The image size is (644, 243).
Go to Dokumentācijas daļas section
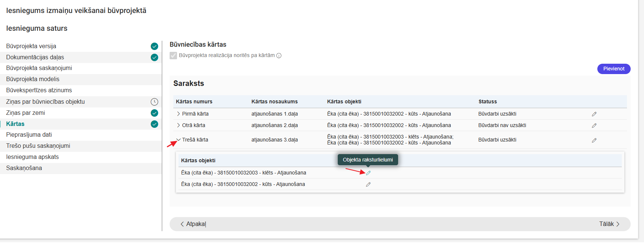(x=35, y=57)
